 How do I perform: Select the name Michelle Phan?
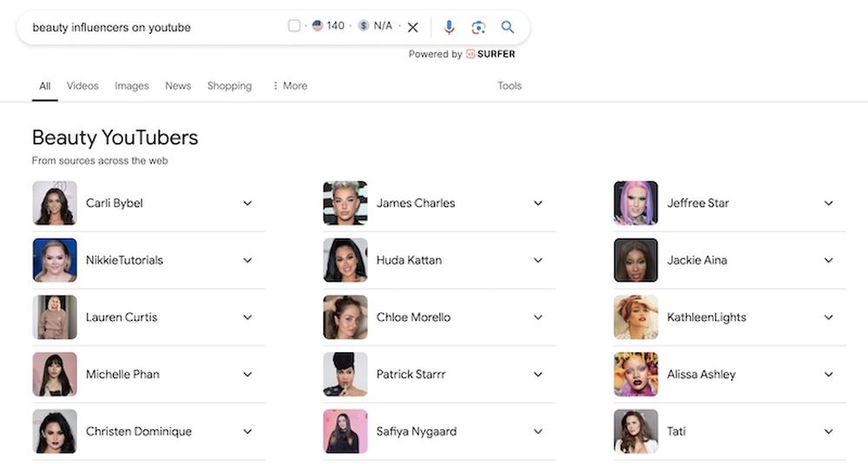pyautogui.click(x=123, y=374)
